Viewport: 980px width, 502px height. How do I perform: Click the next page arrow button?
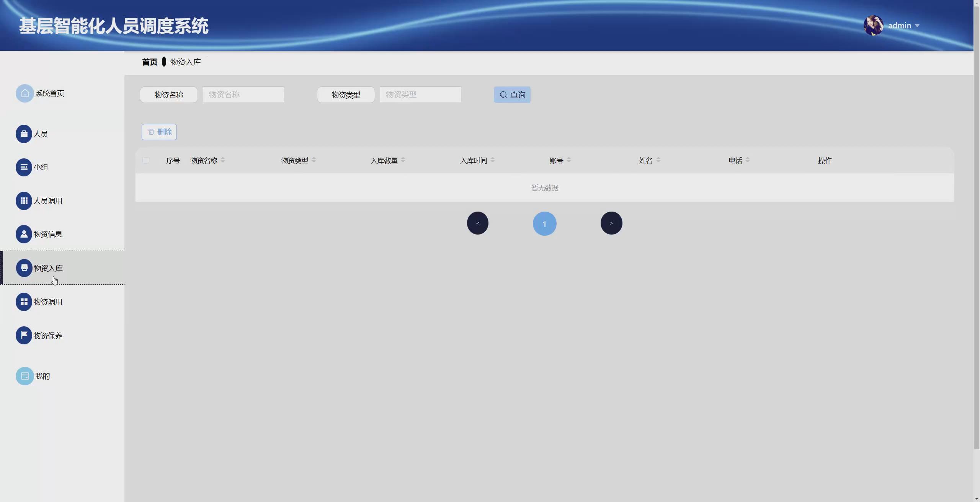[611, 223]
